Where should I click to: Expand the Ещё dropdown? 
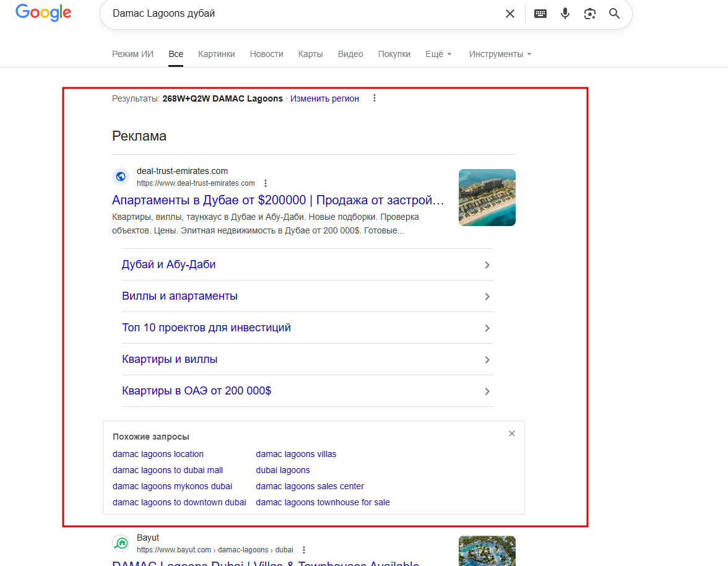click(x=438, y=54)
